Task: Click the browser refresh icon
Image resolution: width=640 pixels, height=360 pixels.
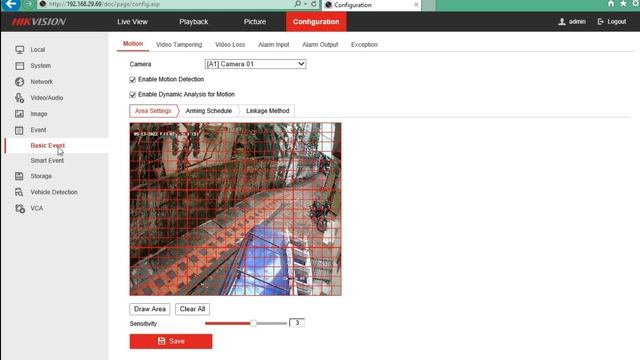Action: coord(314,4)
